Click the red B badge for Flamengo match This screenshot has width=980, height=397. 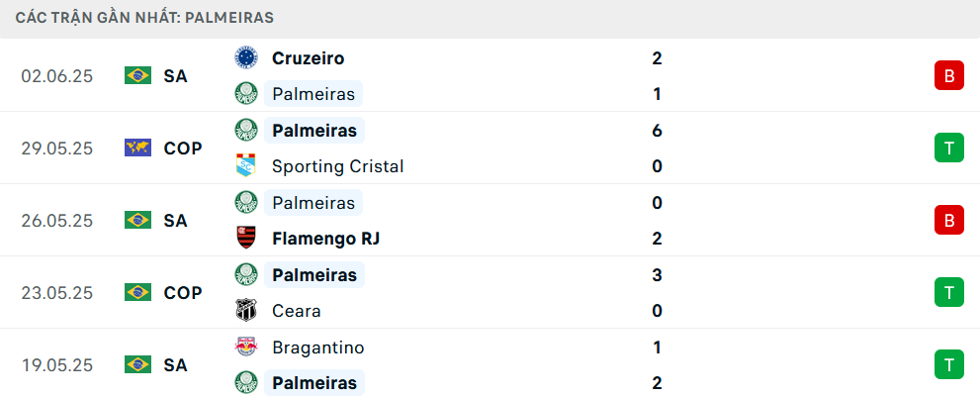coord(948,220)
